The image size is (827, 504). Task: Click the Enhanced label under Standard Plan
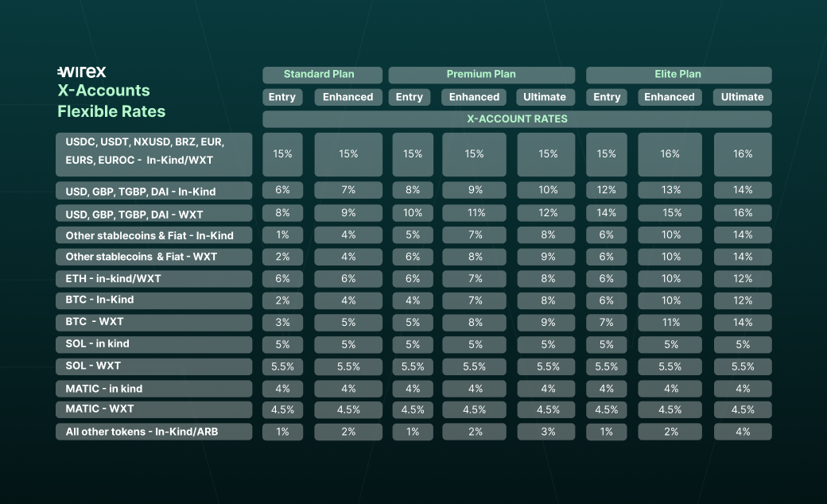[348, 97]
